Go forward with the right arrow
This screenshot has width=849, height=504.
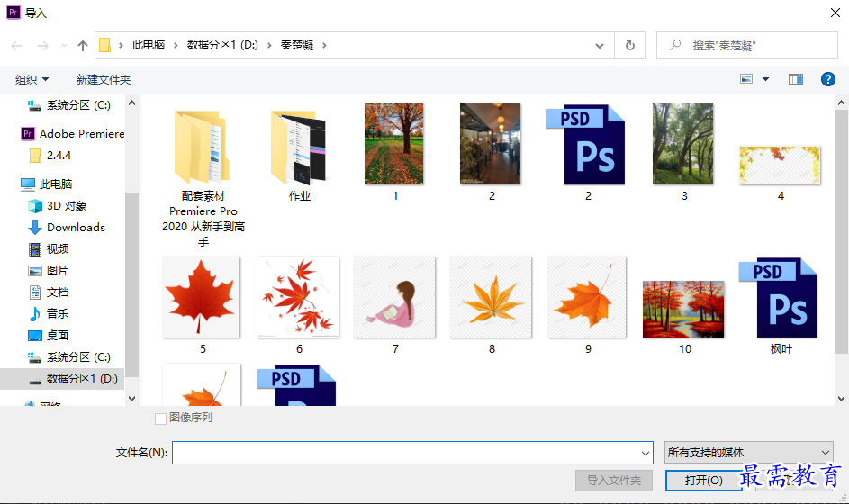click(43, 46)
